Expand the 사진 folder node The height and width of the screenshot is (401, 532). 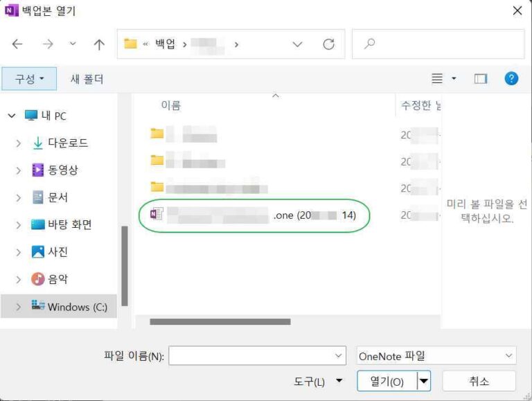[x=18, y=252]
